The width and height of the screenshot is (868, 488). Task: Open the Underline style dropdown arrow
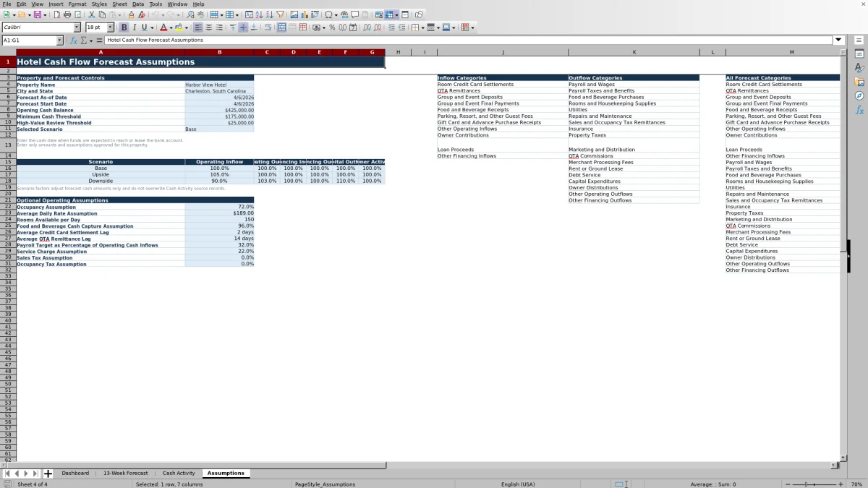click(x=152, y=27)
